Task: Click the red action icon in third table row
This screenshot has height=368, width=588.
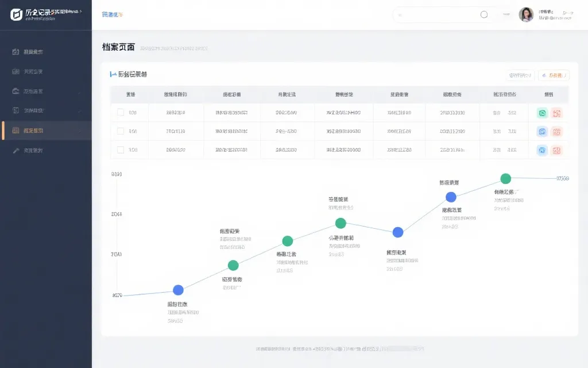Action: (556, 150)
